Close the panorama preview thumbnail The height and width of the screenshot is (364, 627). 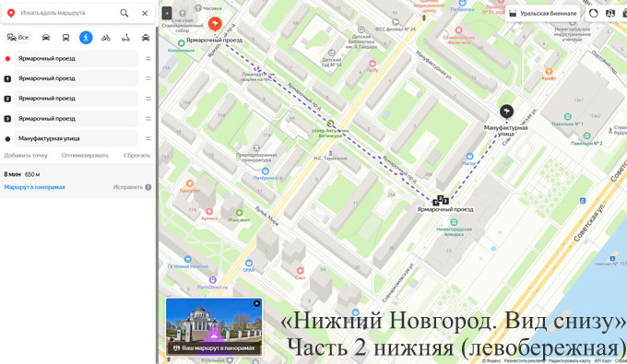click(x=256, y=304)
